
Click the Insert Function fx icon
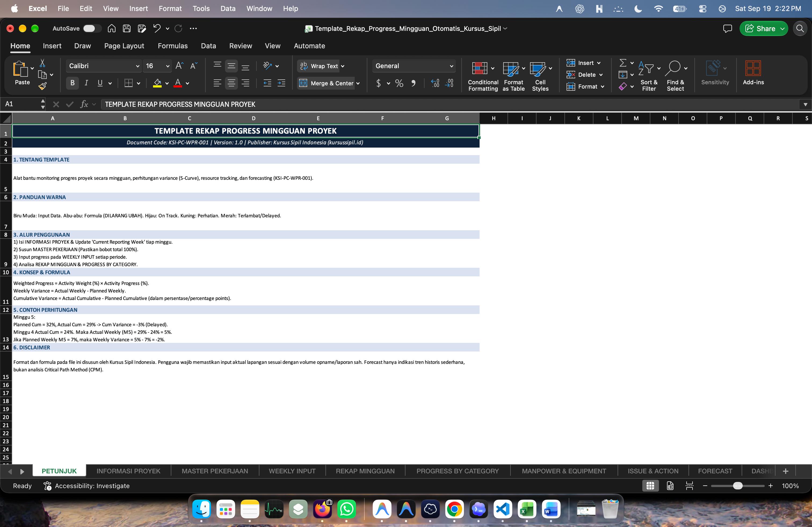84,104
